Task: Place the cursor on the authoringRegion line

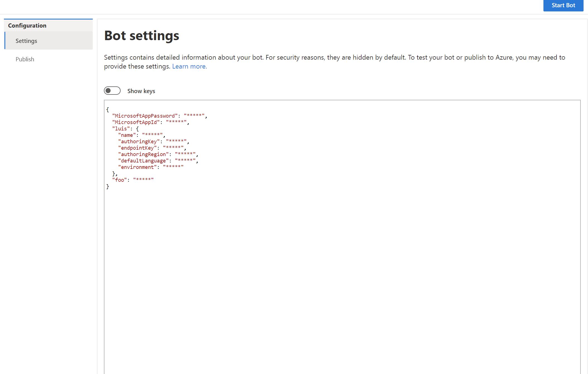Action: (x=143, y=154)
